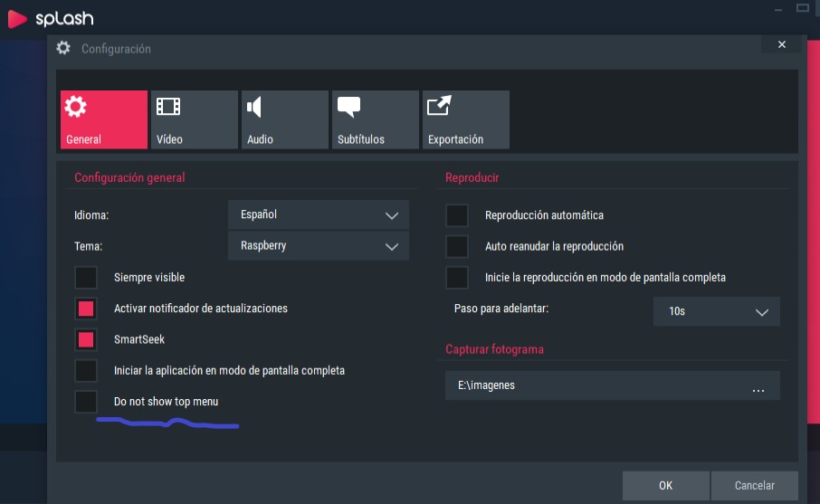The image size is (820, 504).
Task: Uncheck the SmartSeek option
Action: click(x=86, y=340)
